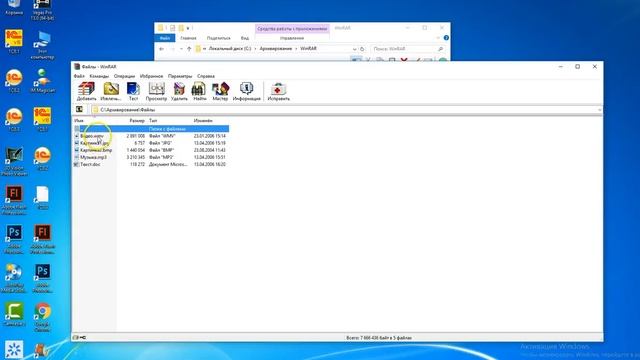Open the Избранное menu in WinRAR
The width and height of the screenshot is (640, 360).
click(x=151, y=76)
